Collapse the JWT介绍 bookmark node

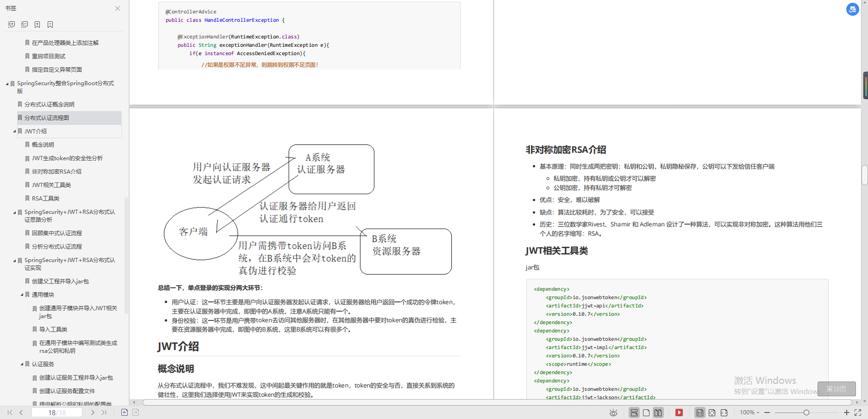tap(14, 131)
